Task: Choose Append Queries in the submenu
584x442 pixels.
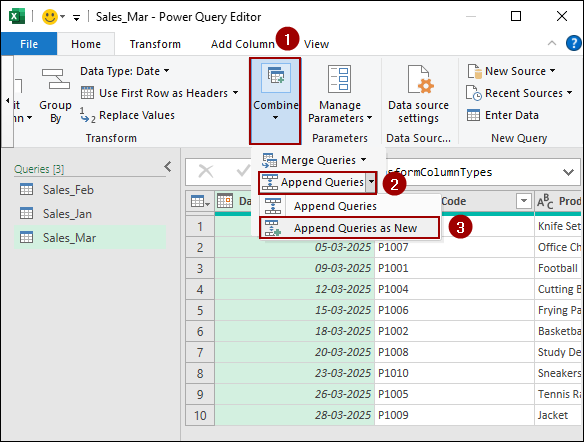Action: pyautogui.click(x=350, y=206)
